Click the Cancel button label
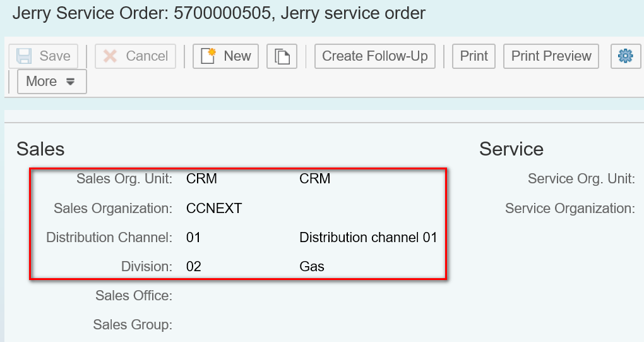Viewport: 644px width, 342px height. tap(146, 56)
